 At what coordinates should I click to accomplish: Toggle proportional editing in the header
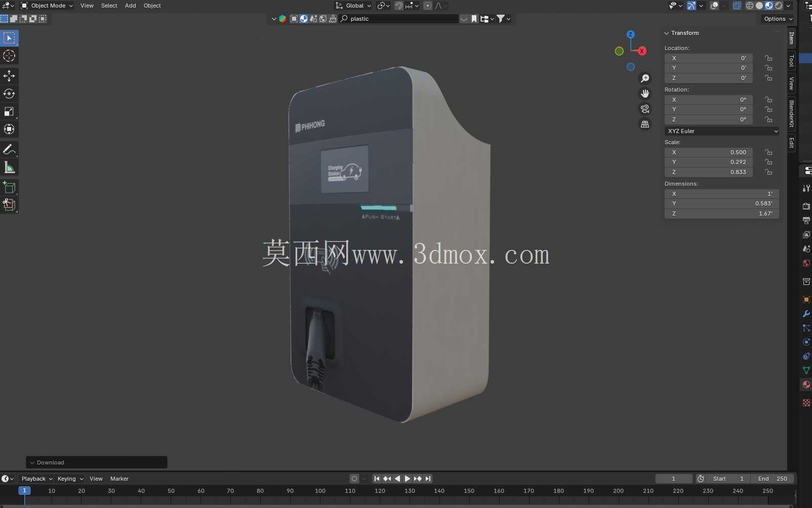pyautogui.click(x=428, y=6)
